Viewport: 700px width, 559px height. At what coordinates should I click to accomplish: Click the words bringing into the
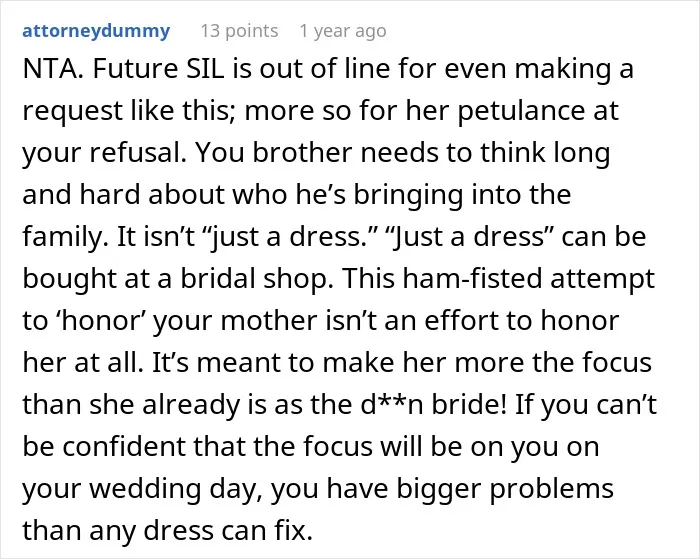pyautogui.click(x=462, y=195)
